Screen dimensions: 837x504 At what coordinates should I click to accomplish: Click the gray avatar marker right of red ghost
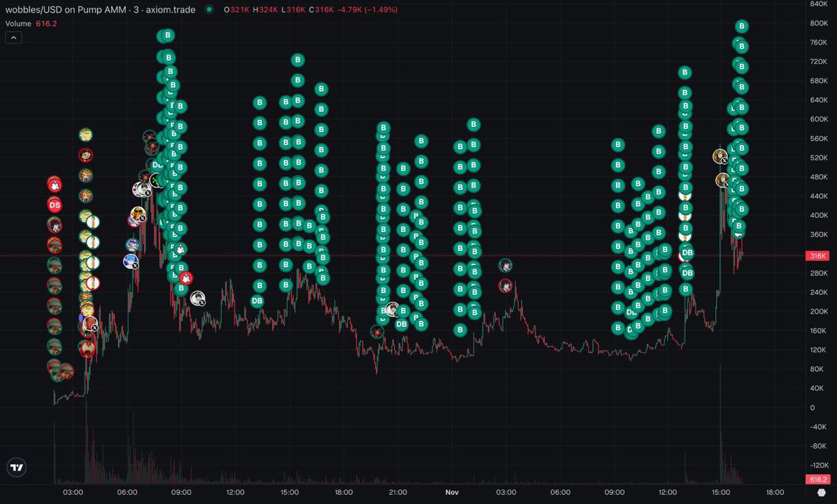(198, 298)
